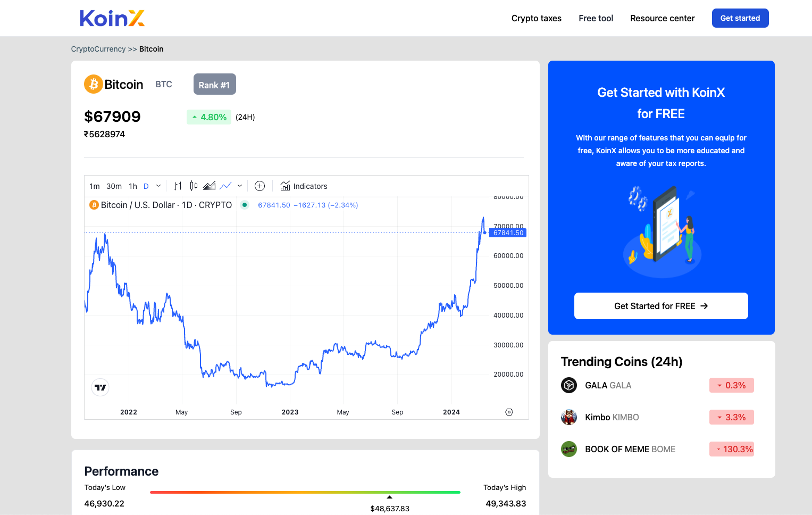Click the Today's High value 49,343.83

[x=506, y=504]
